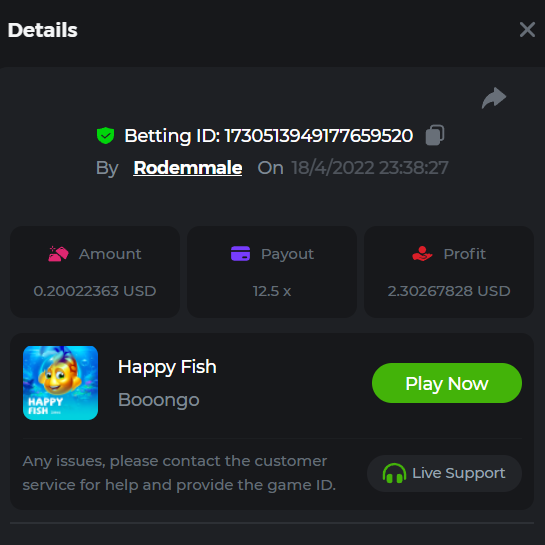
Task: Click the pink Amount icon
Action: 58,254
